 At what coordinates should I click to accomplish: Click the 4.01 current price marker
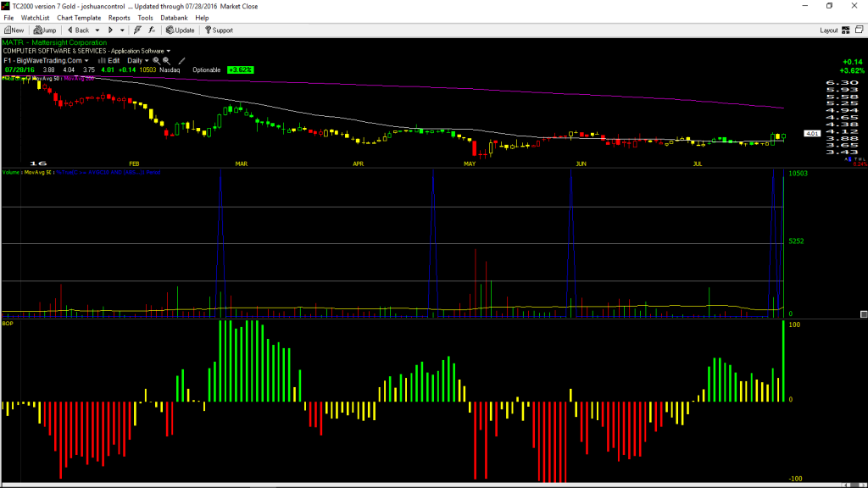[x=812, y=133]
